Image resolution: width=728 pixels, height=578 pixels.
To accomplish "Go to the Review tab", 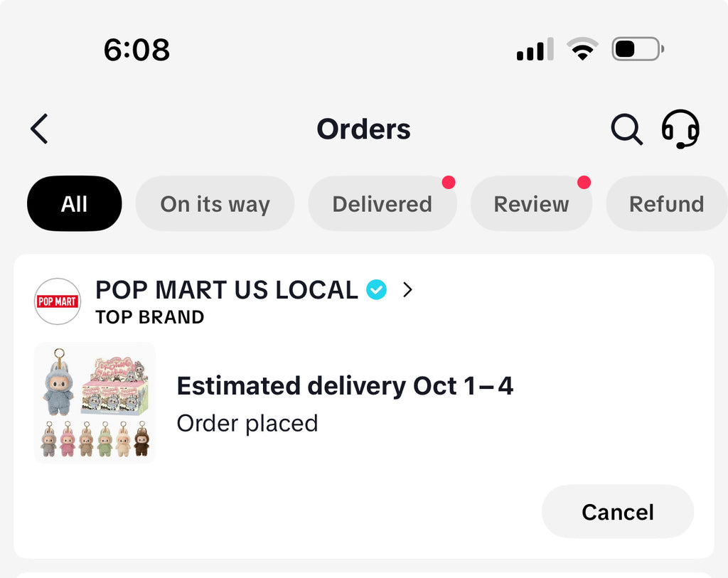I will [x=531, y=204].
